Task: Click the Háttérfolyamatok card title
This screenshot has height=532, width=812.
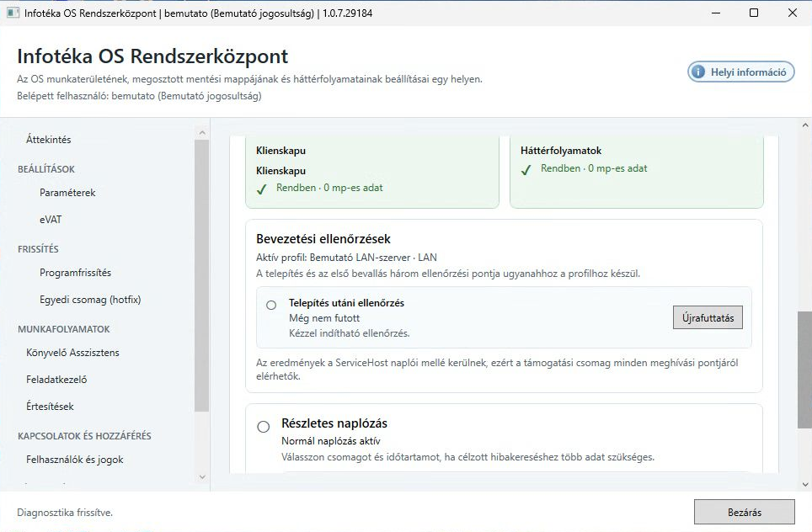Action: click(x=561, y=151)
